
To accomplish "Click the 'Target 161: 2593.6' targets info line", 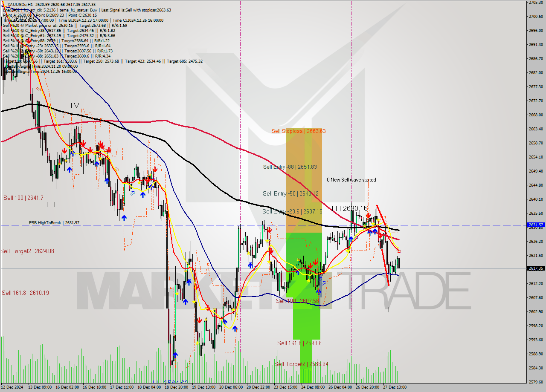I will pyautogui.click(x=103, y=61).
